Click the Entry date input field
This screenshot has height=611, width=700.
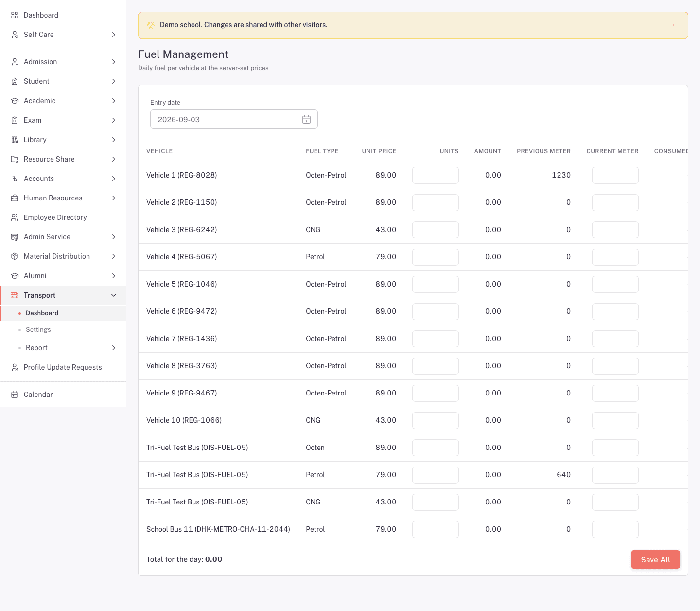pos(234,119)
